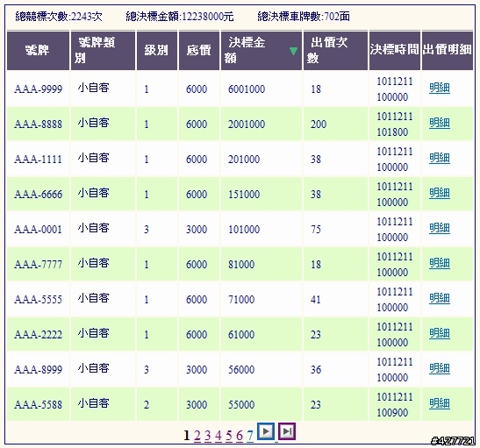The image size is (480, 448).
Task: Go to page 3
Action: click(208, 435)
